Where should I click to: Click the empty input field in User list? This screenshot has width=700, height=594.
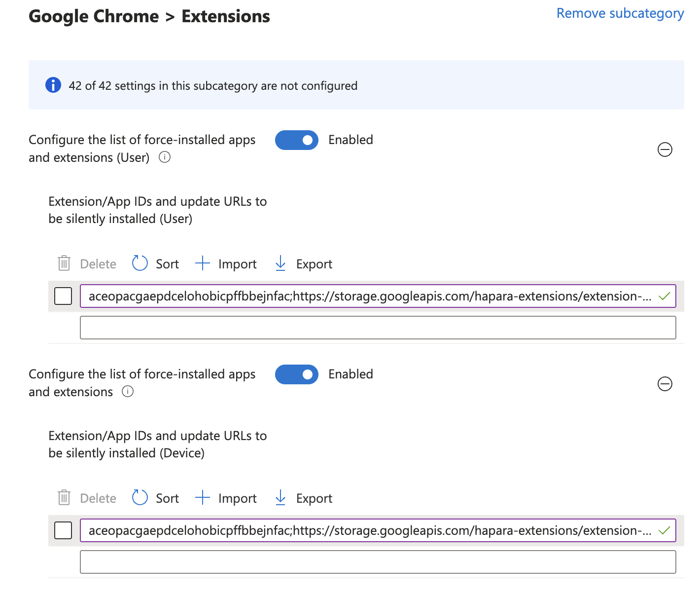click(x=378, y=328)
